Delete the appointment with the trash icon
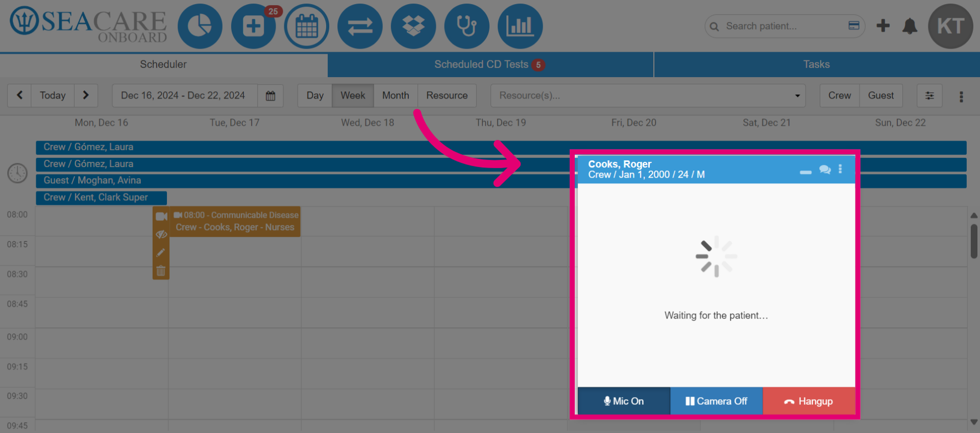The height and width of the screenshot is (433, 980). (x=161, y=271)
